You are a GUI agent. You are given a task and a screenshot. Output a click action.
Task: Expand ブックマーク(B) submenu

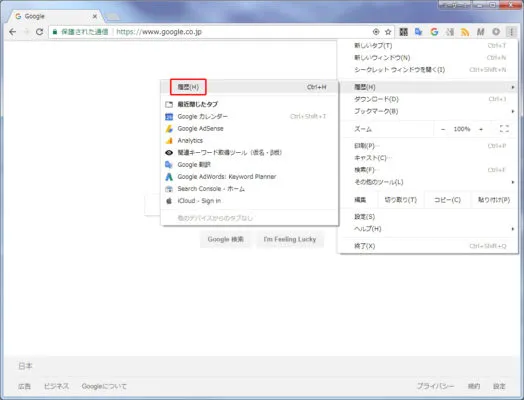click(x=428, y=111)
